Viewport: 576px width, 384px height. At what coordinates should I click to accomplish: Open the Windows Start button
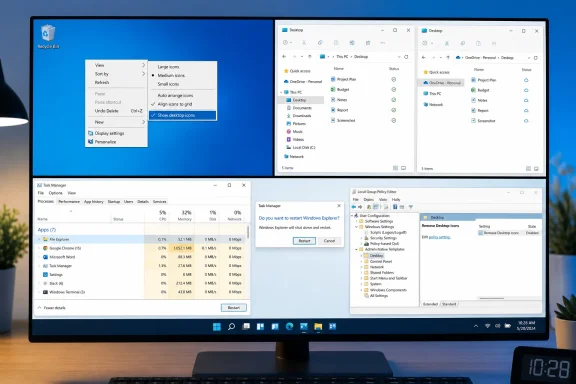point(217,326)
